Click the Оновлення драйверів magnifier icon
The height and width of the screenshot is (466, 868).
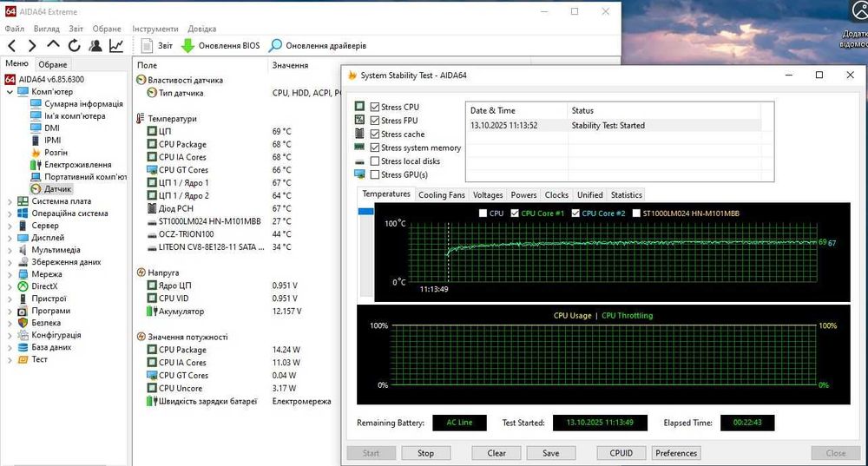[275, 45]
